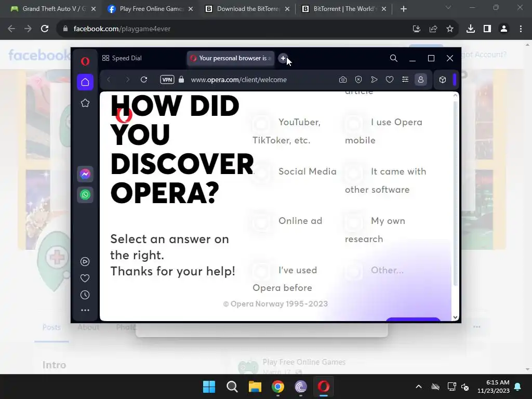Open WhatsApp in the Opera sidebar
532x399 pixels.
85,195
